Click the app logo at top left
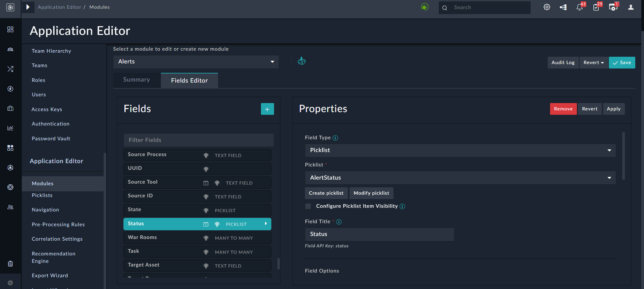644x289 pixels. point(10,7)
